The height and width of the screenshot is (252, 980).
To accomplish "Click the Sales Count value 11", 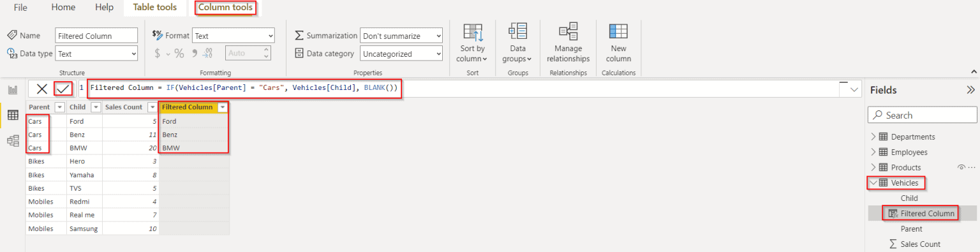I will [x=130, y=135].
